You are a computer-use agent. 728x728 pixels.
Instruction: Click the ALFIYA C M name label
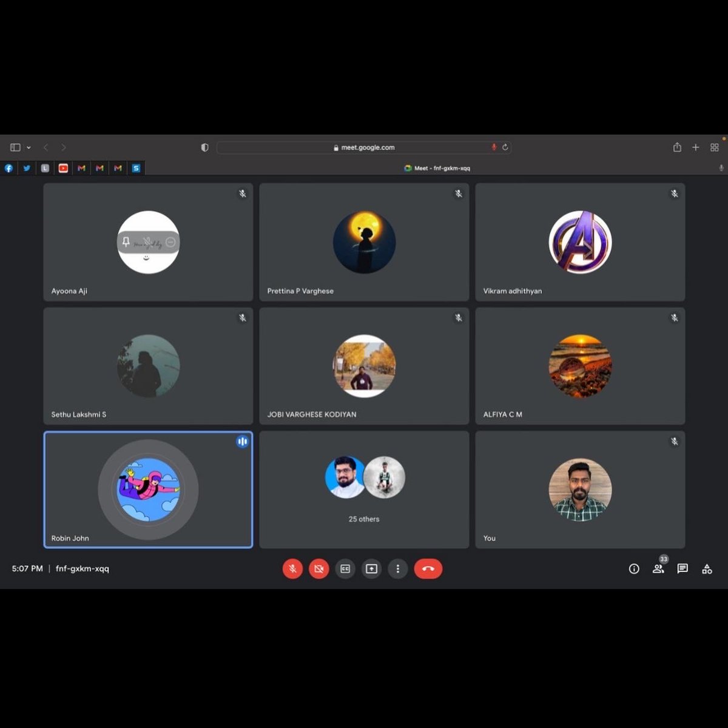coord(502,414)
